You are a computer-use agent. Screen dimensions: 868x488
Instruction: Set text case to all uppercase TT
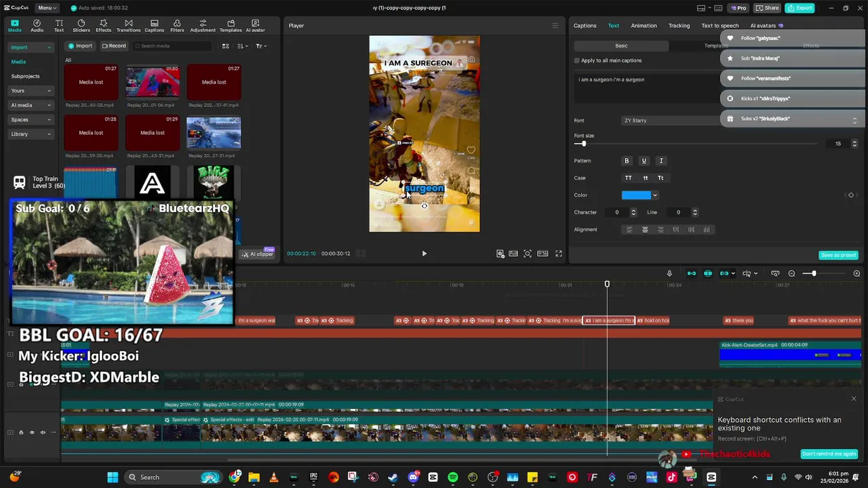pos(628,178)
